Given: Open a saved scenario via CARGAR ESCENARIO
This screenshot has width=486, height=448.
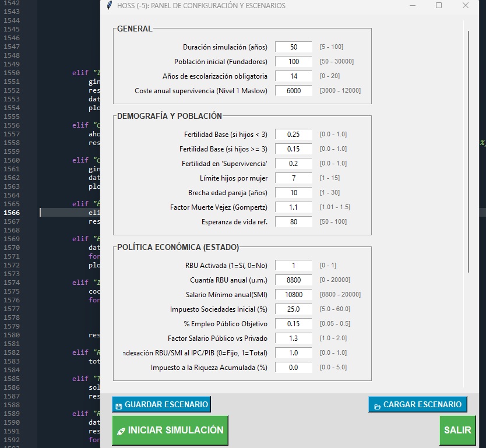Looking at the screenshot, I should click(x=417, y=404).
